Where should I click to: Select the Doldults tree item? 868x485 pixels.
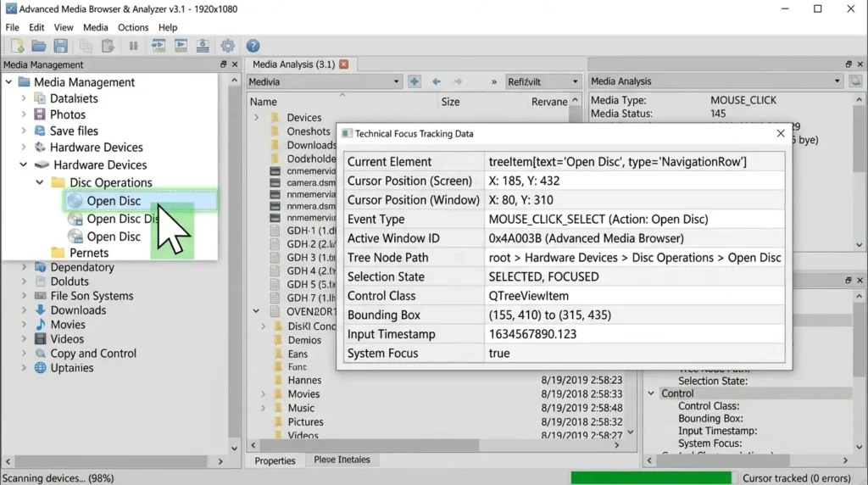70,282
